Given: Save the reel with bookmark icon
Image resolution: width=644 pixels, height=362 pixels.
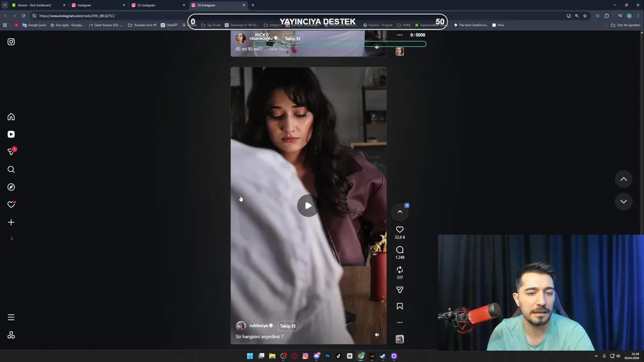Looking at the screenshot, I should [399, 306].
